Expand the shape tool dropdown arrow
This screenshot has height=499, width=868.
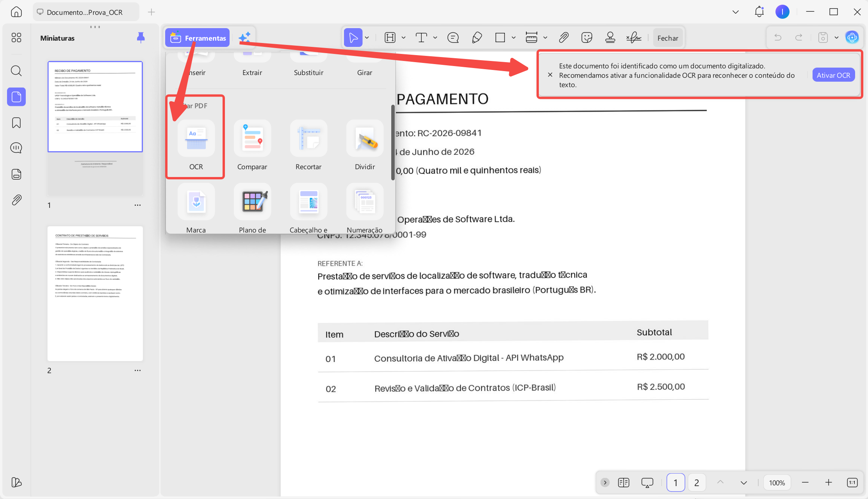(513, 38)
